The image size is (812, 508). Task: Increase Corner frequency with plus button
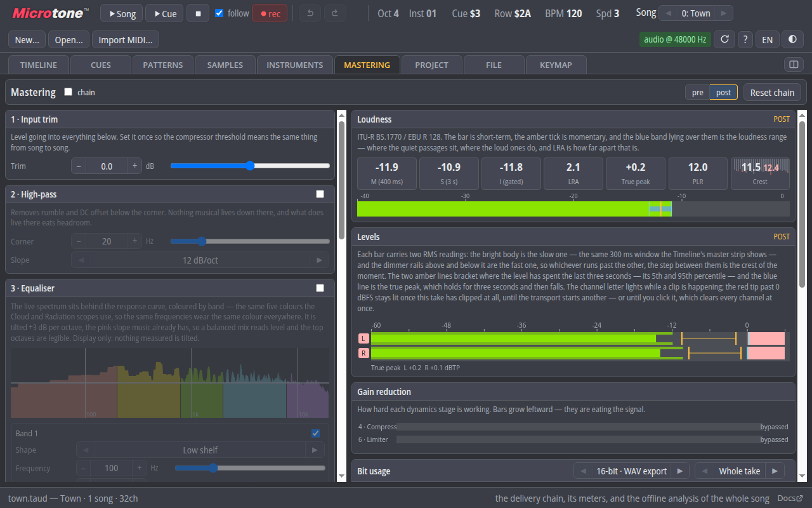pyautogui.click(x=134, y=241)
